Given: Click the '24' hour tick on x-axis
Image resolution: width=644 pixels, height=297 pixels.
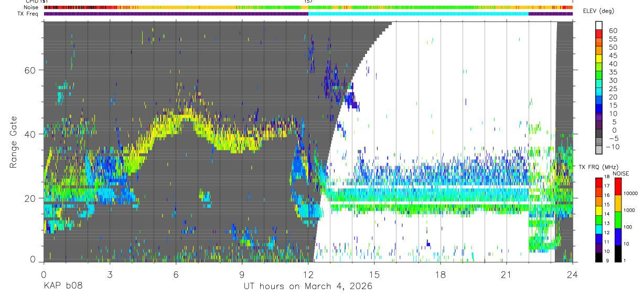Looking at the screenshot, I should (x=573, y=275).
